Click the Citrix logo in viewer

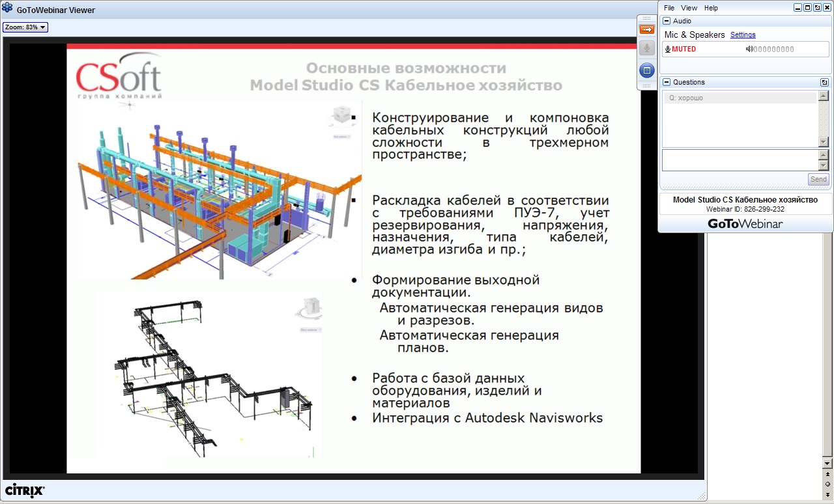tap(25, 490)
